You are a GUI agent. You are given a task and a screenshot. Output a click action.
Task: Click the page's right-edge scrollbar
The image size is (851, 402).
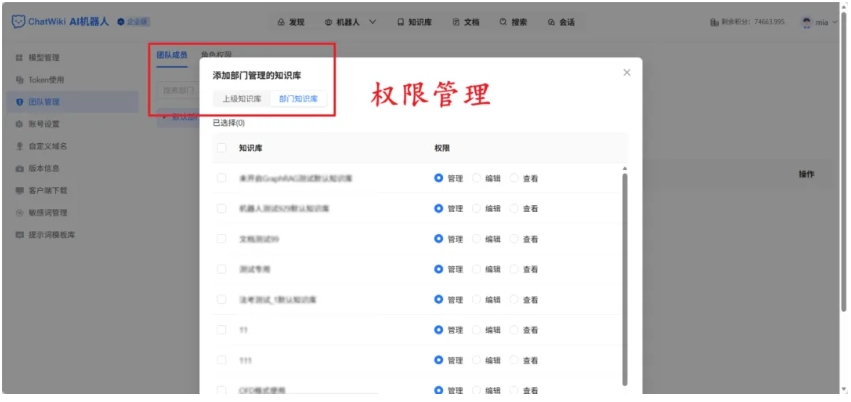[x=843, y=163]
